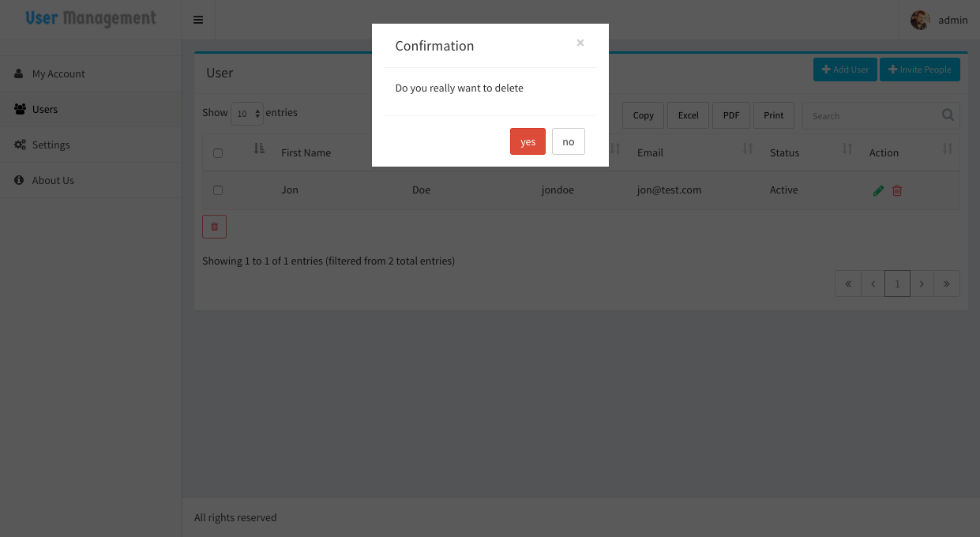Click the About Us info icon

(x=19, y=180)
